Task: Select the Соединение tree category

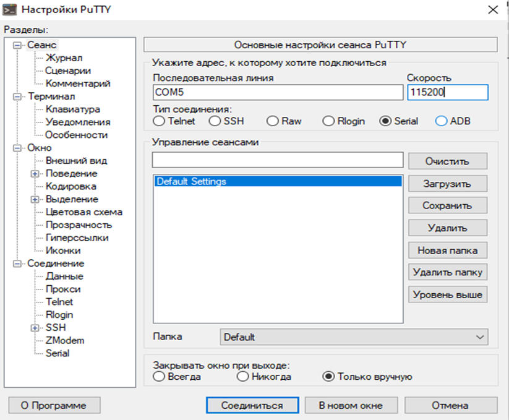Action: 56,264
